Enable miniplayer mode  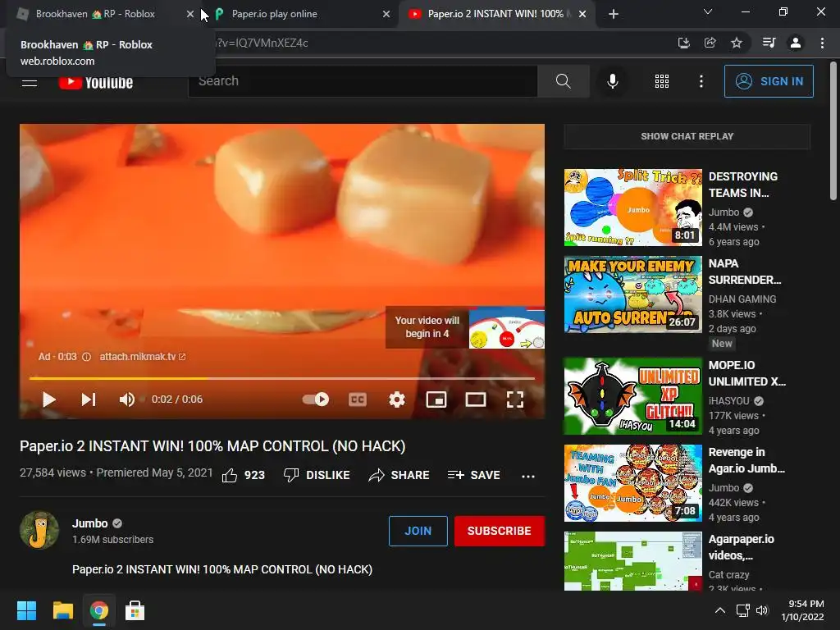[x=436, y=399]
